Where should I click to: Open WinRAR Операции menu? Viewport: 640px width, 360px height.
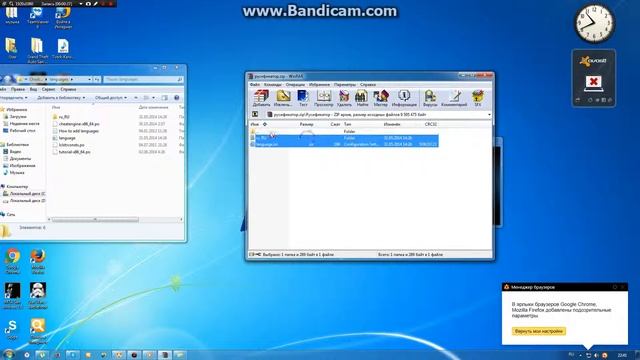295,84
